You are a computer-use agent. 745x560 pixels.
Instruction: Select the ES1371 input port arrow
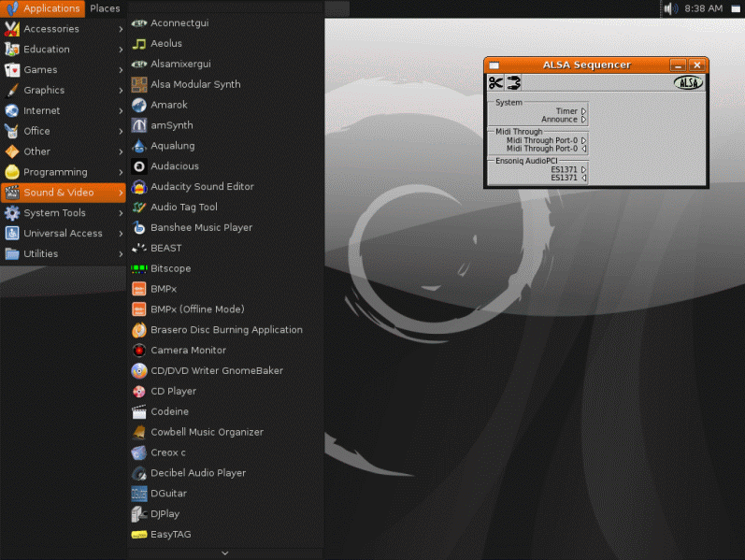click(583, 178)
